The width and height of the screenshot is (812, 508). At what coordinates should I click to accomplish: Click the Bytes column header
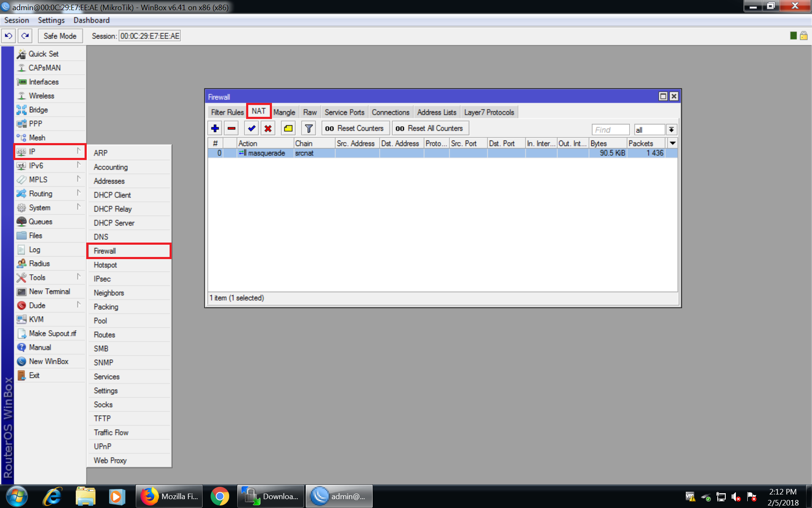click(607, 143)
